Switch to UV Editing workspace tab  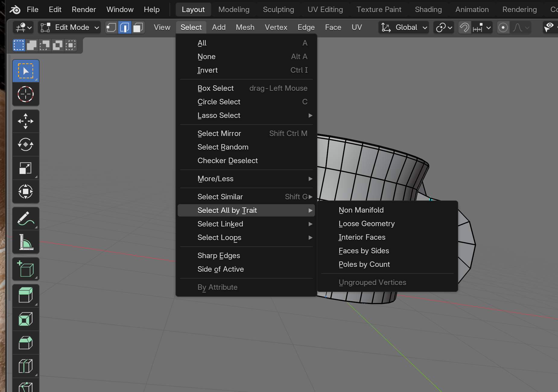click(x=325, y=10)
